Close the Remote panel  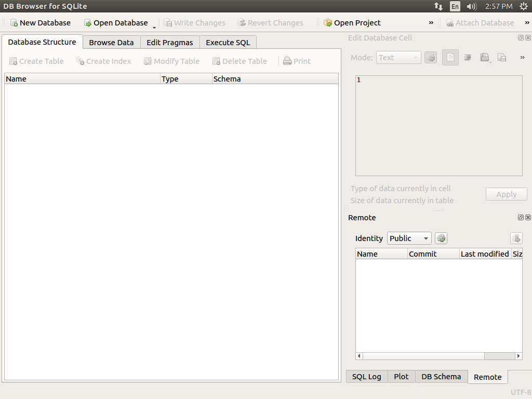point(528,218)
